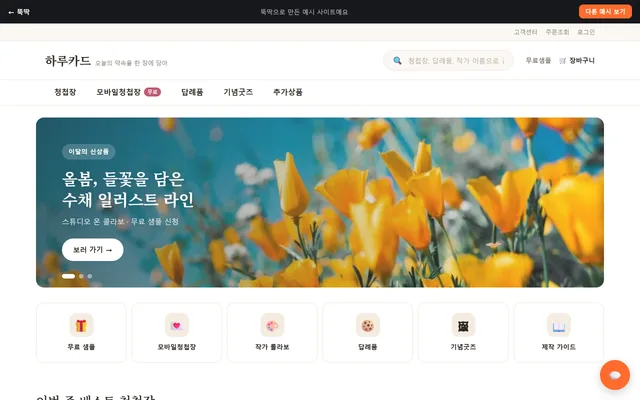
Task: Select the second carousel dot
Action: 81,276
